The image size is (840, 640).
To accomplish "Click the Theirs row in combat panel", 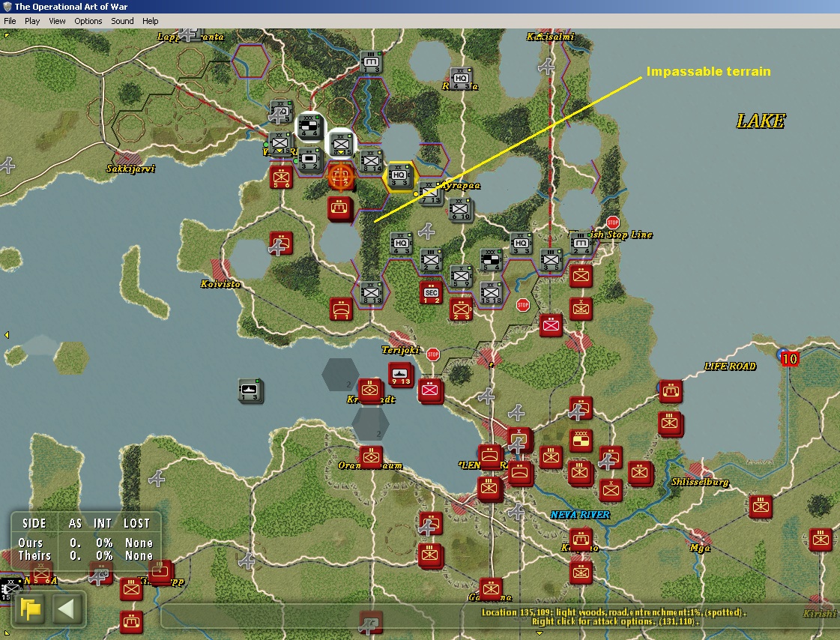I will click(85, 556).
